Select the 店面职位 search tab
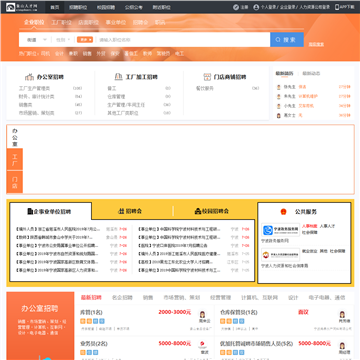Screen dimensions: 360x360 tap(88, 22)
